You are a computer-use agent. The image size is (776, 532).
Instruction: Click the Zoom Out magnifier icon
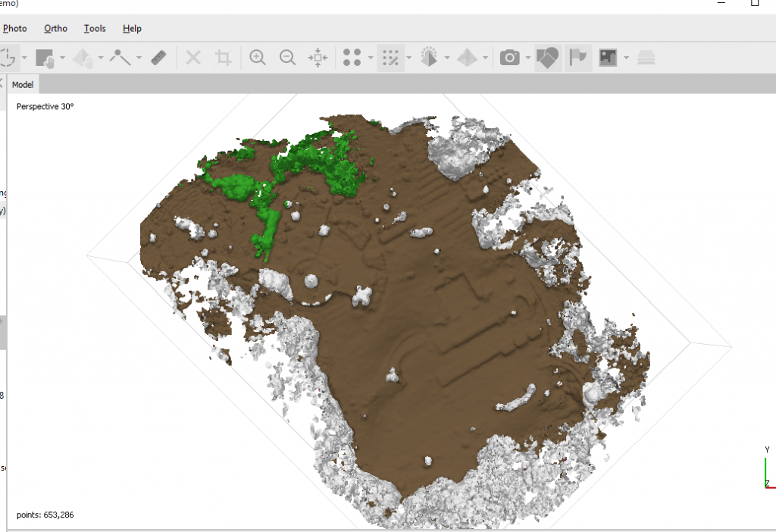pyautogui.click(x=287, y=58)
